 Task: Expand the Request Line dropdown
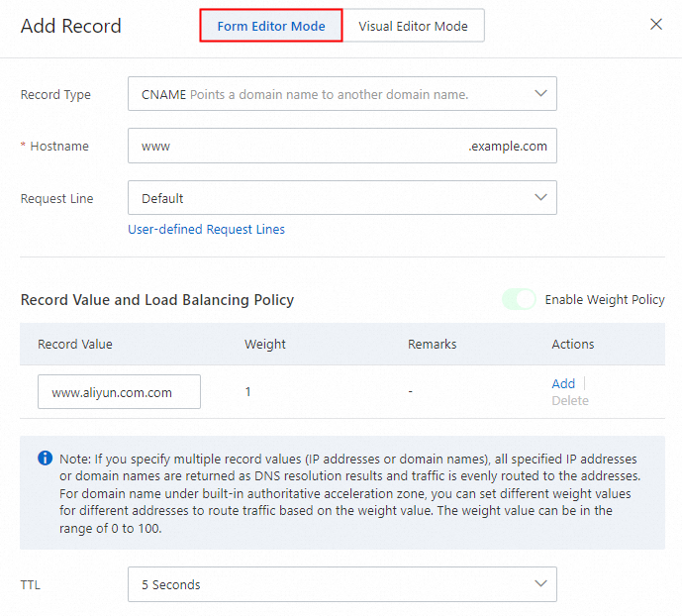tap(341, 198)
